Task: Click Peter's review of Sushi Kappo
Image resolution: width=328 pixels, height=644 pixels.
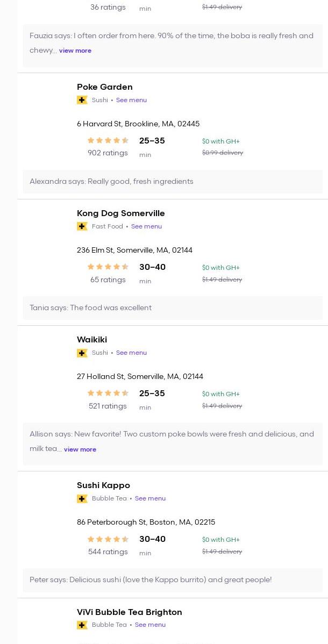Action: click(151, 579)
